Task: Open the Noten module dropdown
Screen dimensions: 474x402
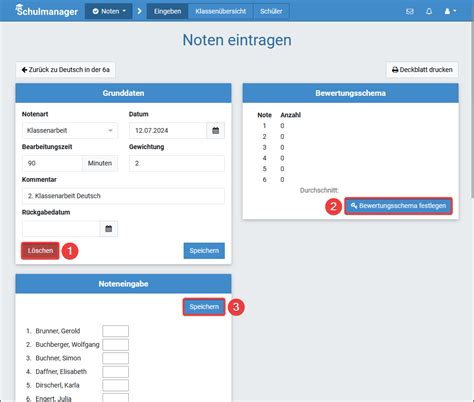Action: [x=109, y=11]
